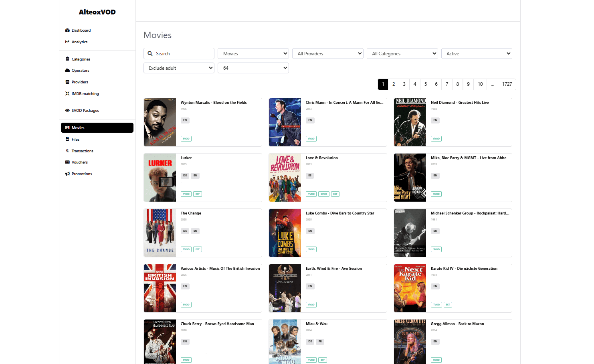This screenshot has width=594, height=364.
Task: Open the Lurker movie title
Action: pos(186,158)
